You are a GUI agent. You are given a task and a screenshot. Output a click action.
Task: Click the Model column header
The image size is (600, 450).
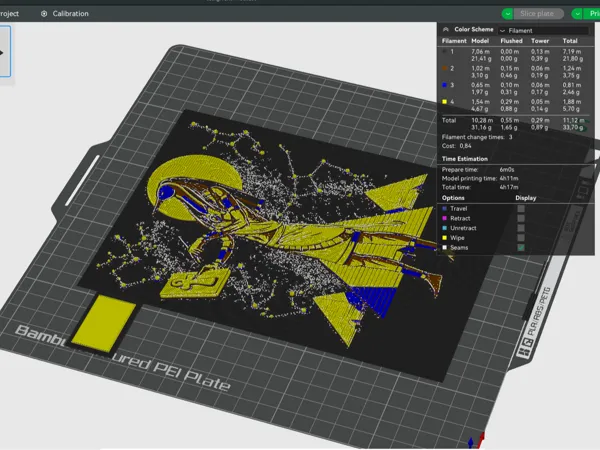coord(480,41)
